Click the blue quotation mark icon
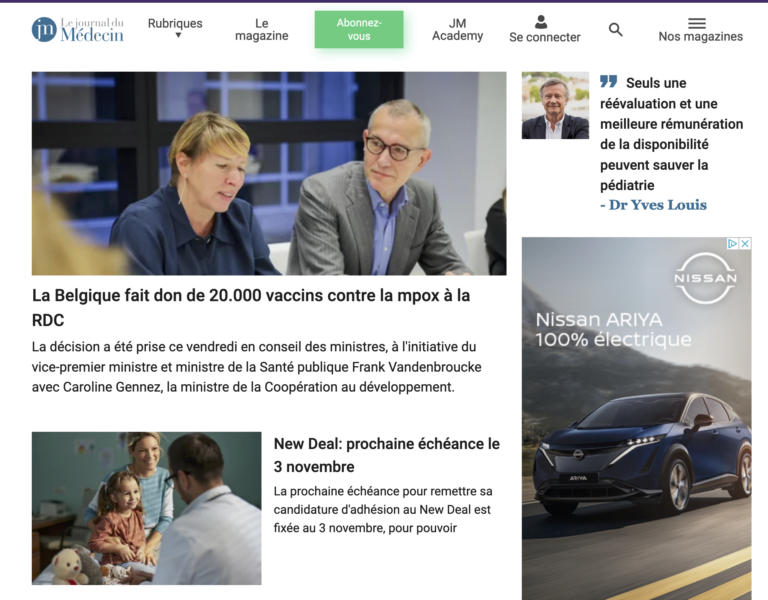This screenshot has height=600, width=768. [x=608, y=81]
